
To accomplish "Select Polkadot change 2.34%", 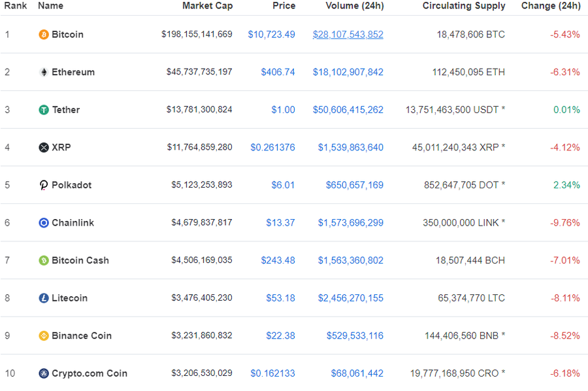I will tap(566, 185).
